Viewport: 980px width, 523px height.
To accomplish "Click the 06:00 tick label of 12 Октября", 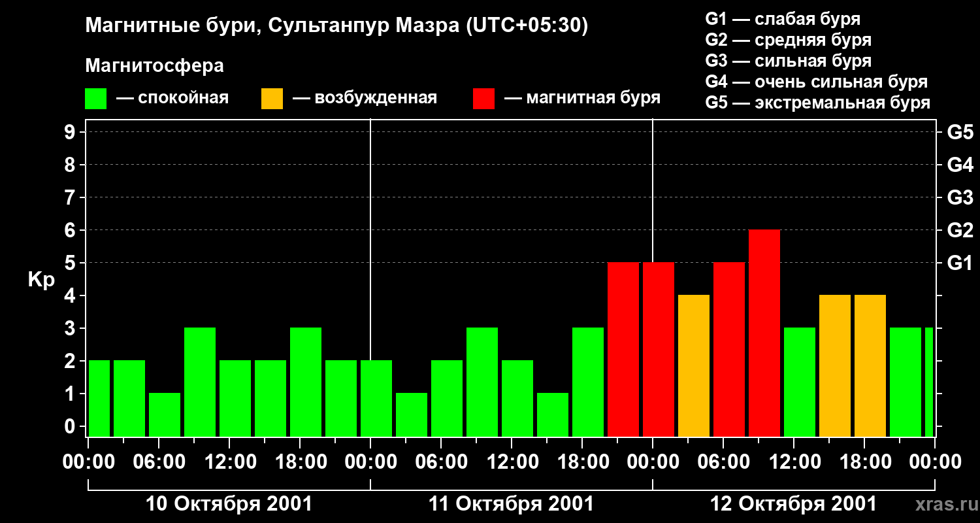I will (x=723, y=462).
